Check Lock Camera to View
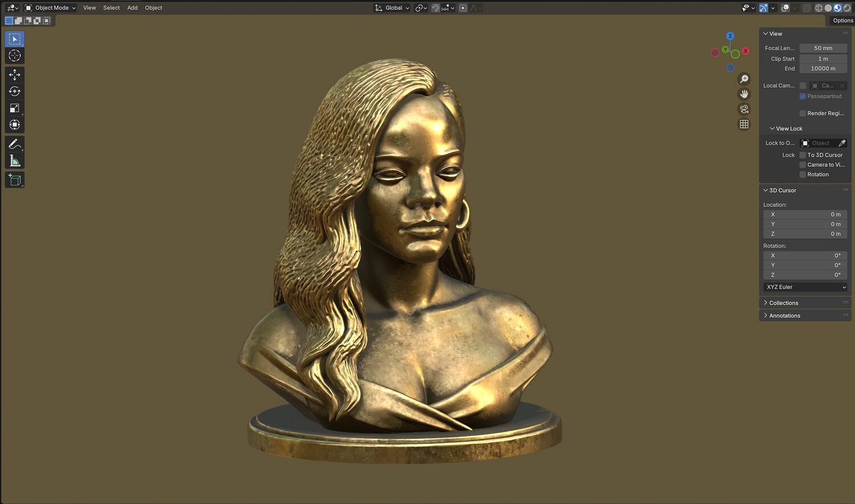Viewport: 855px width, 504px height. tap(803, 165)
